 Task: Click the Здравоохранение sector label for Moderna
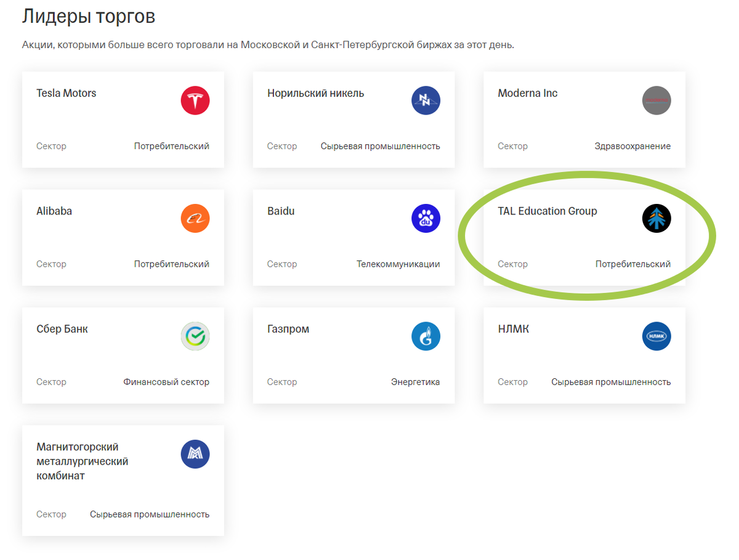633,146
